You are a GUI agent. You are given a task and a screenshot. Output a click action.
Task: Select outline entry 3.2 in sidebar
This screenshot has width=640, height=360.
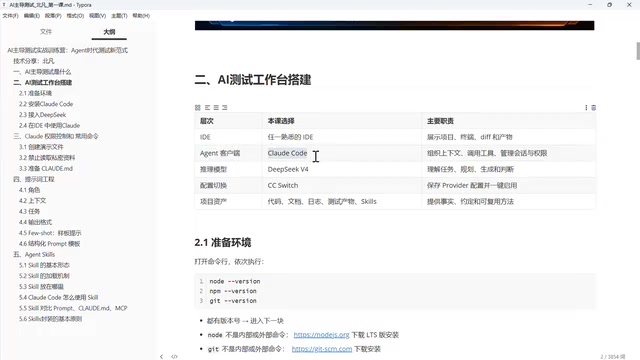pyautogui.click(x=47, y=158)
